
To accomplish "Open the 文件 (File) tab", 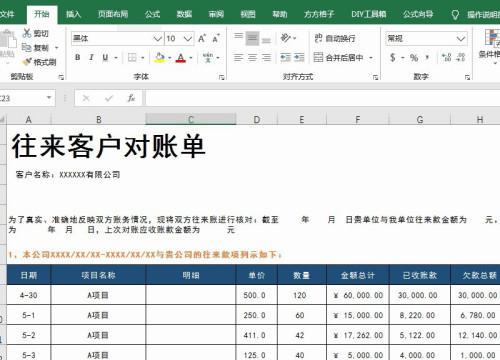I will (x=7, y=14).
